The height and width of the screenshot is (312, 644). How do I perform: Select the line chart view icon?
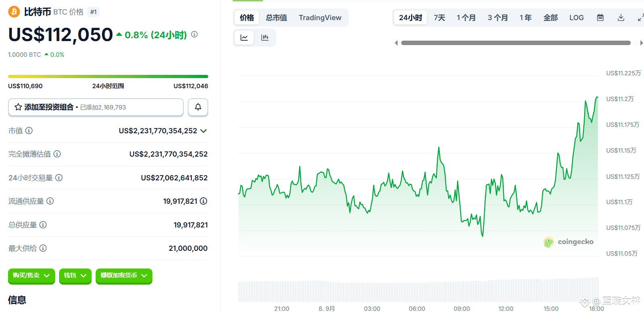click(x=244, y=37)
